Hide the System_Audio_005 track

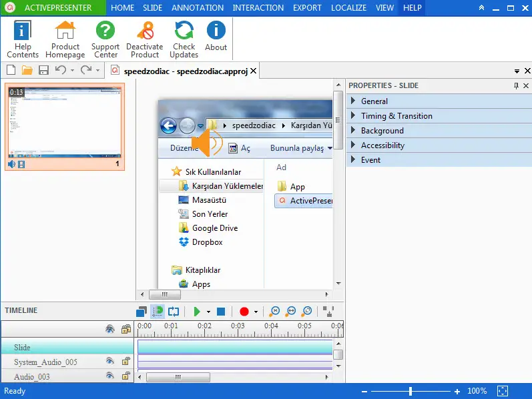(x=109, y=362)
